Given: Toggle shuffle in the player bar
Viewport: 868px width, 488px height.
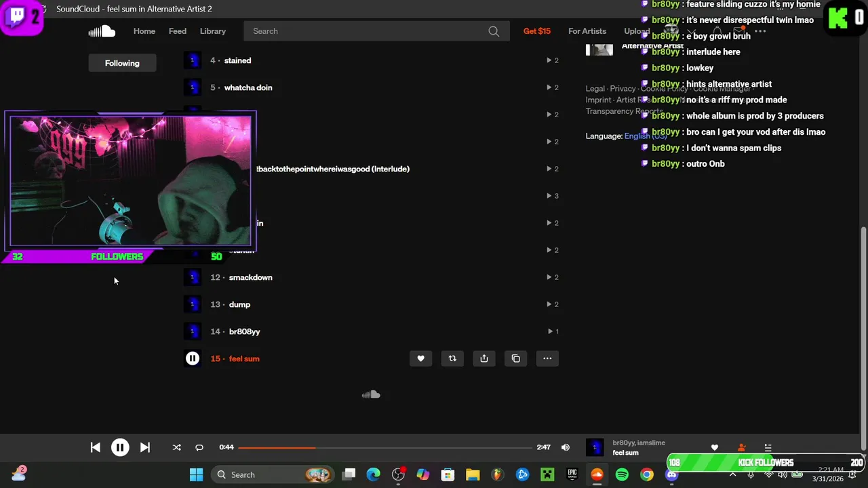Looking at the screenshot, I should 176,447.
